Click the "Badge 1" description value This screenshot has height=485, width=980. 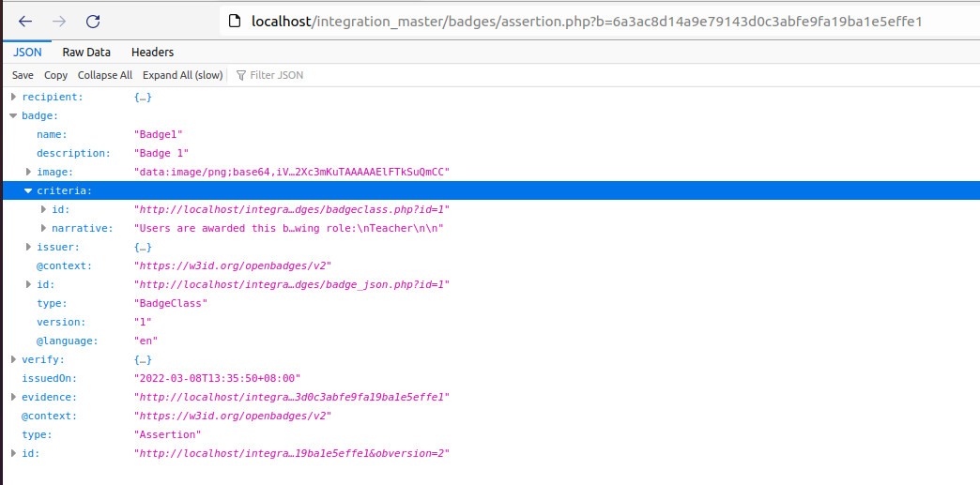click(x=161, y=153)
